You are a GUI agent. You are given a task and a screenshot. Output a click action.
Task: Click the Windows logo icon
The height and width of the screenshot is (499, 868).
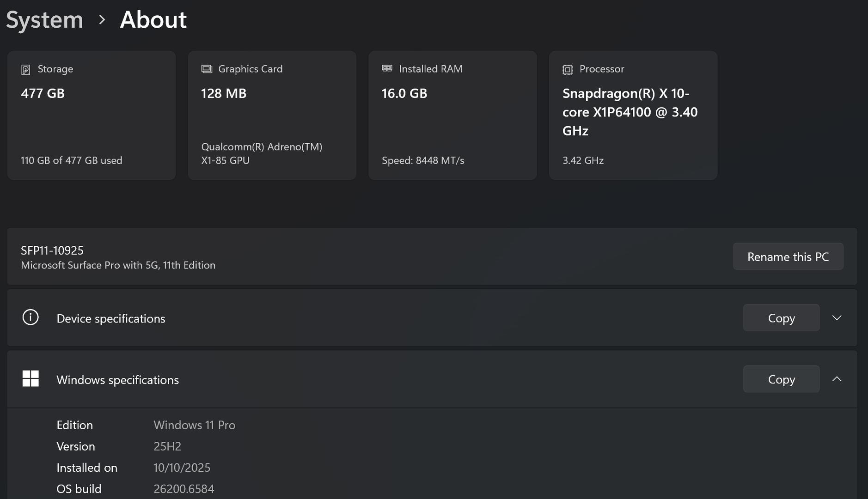pos(31,379)
